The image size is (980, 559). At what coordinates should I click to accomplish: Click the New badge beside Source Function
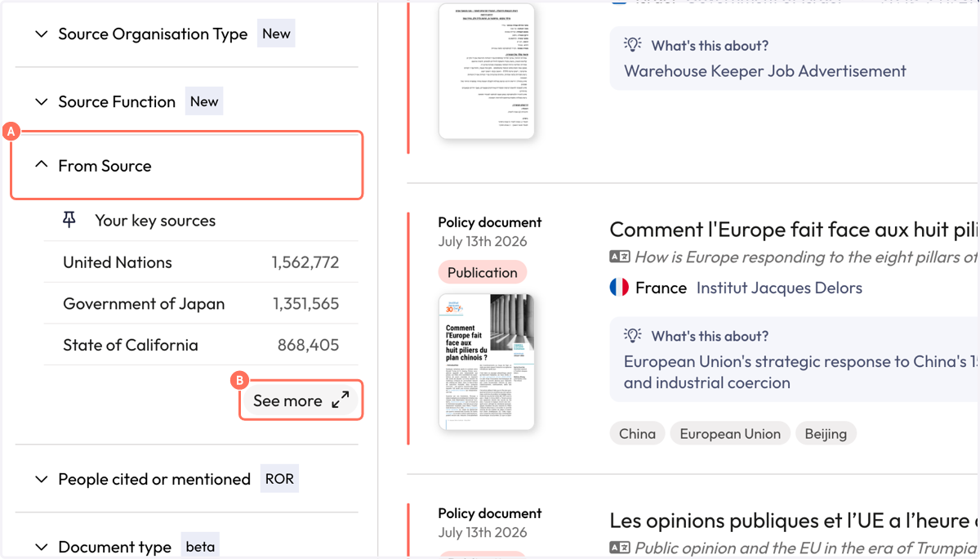(x=204, y=101)
